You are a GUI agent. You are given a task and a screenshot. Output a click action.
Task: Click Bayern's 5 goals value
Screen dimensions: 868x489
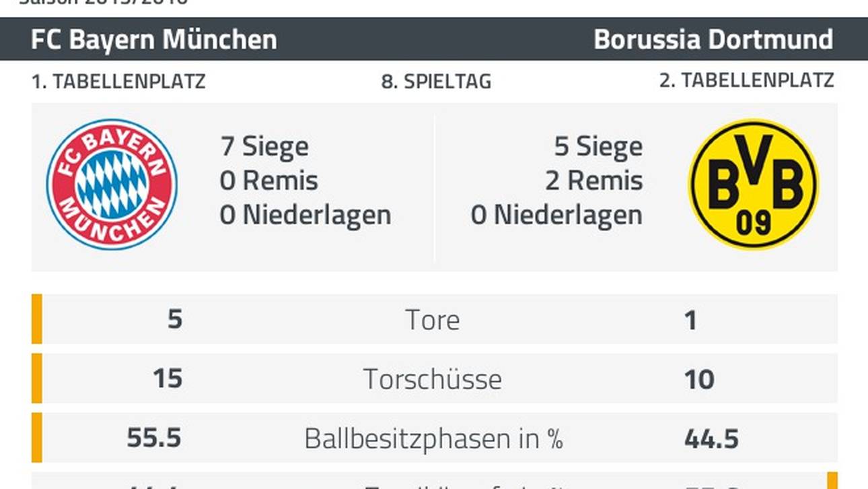pyautogui.click(x=175, y=319)
